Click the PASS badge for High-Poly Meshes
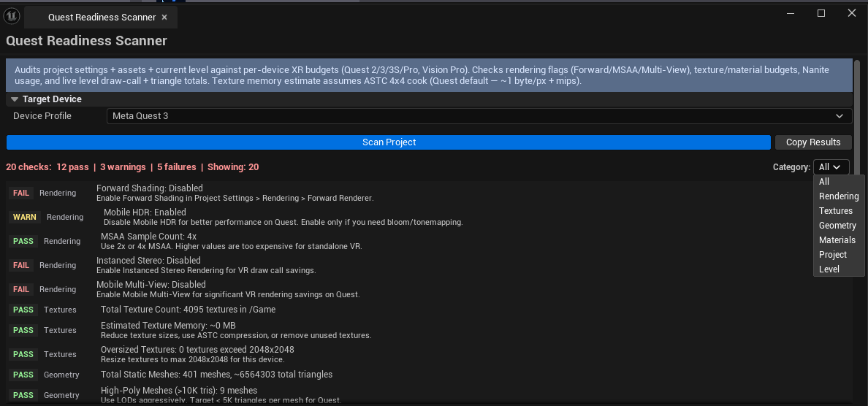This screenshot has height=406, width=868. pos(23,395)
